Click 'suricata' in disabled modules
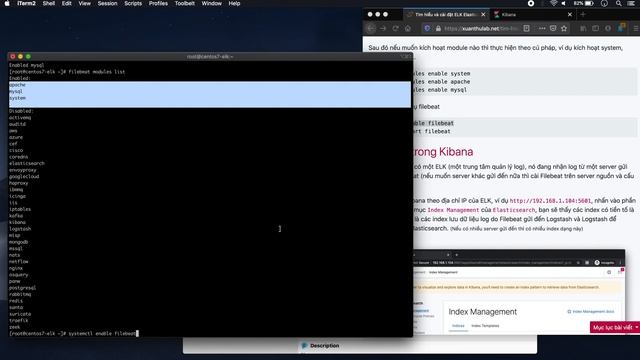The width and height of the screenshot is (640, 360). coord(20,314)
